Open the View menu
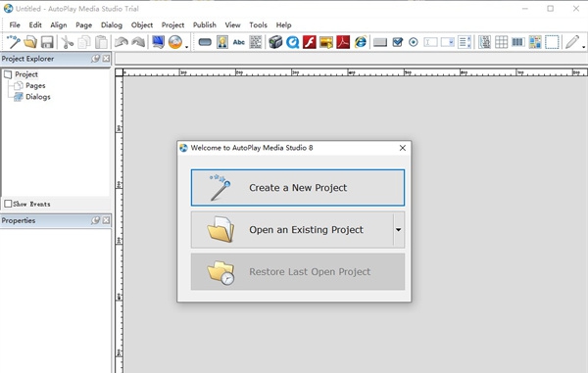The image size is (588, 373). pyautogui.click(x=232, y=25)
